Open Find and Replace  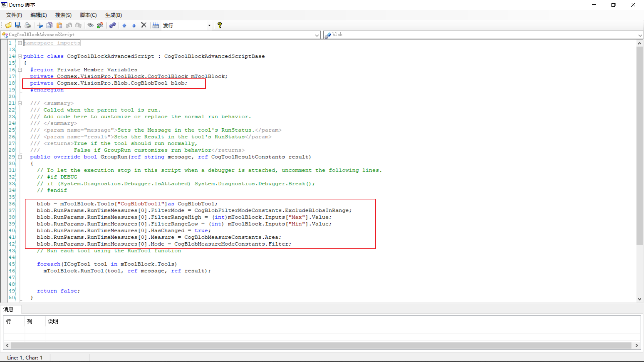coord(101,25)
